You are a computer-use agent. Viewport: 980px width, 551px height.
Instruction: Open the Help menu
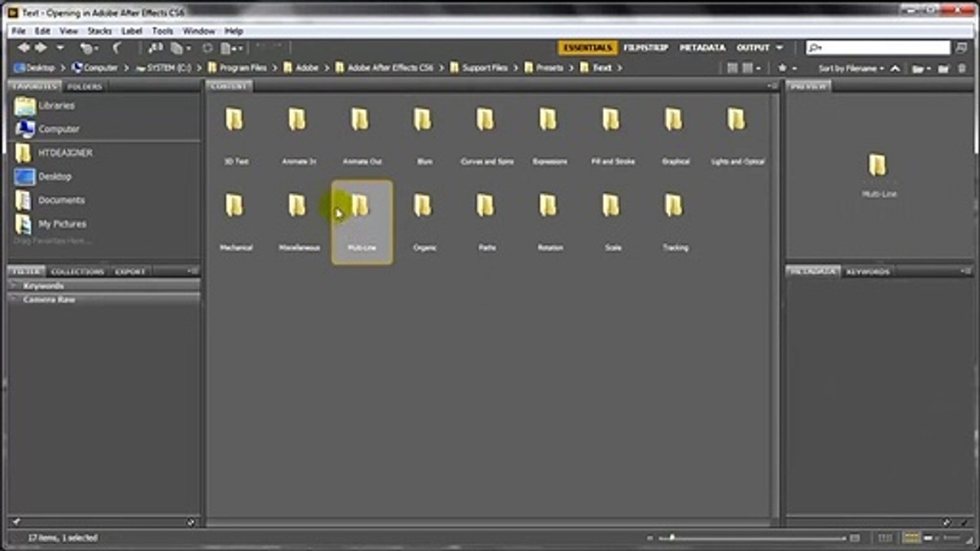(234, 31)
